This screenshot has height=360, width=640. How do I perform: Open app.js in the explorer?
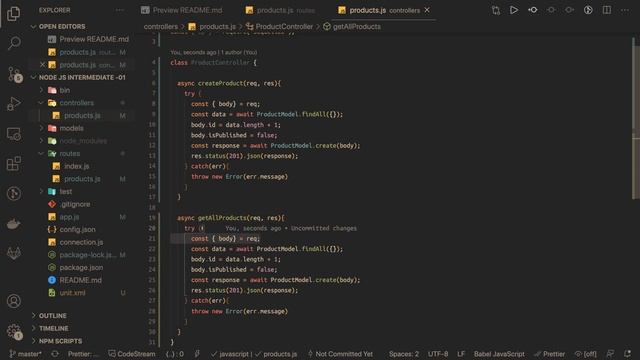point(69,217)
